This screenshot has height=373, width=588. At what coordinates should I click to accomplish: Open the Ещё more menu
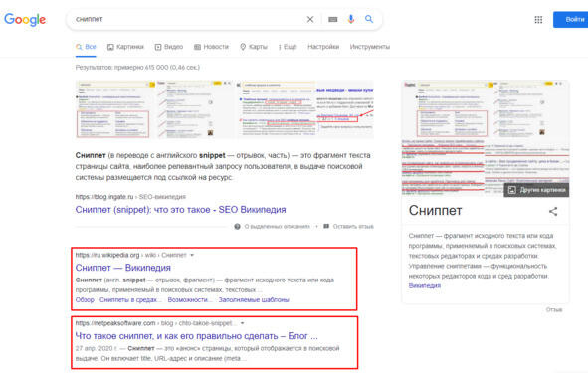coord(288,47)
